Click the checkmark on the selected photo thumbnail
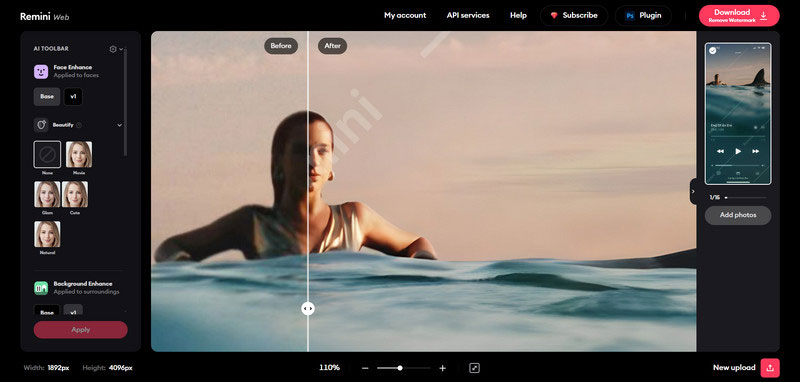The image size is (800, 382). [713, 50]
